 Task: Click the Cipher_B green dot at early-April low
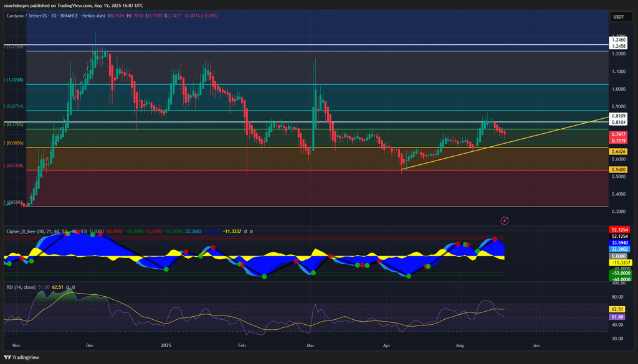point(409,276)
